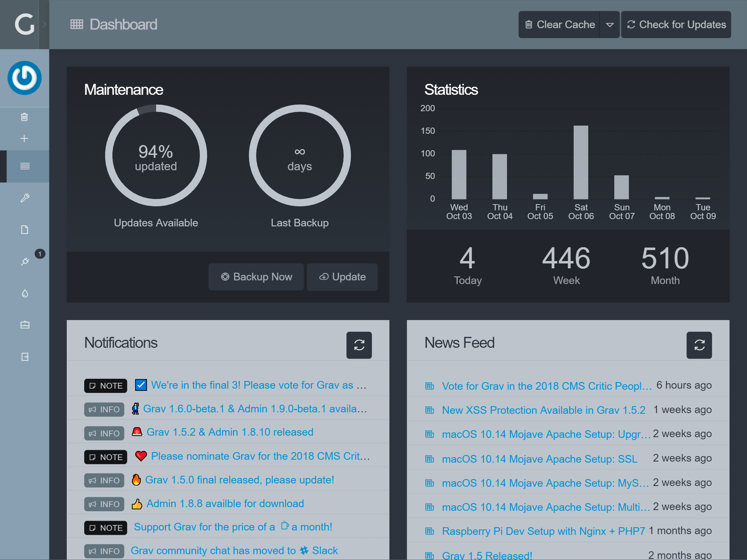
Task: Click the 94% updated progress ring
Action: [156, 156]
